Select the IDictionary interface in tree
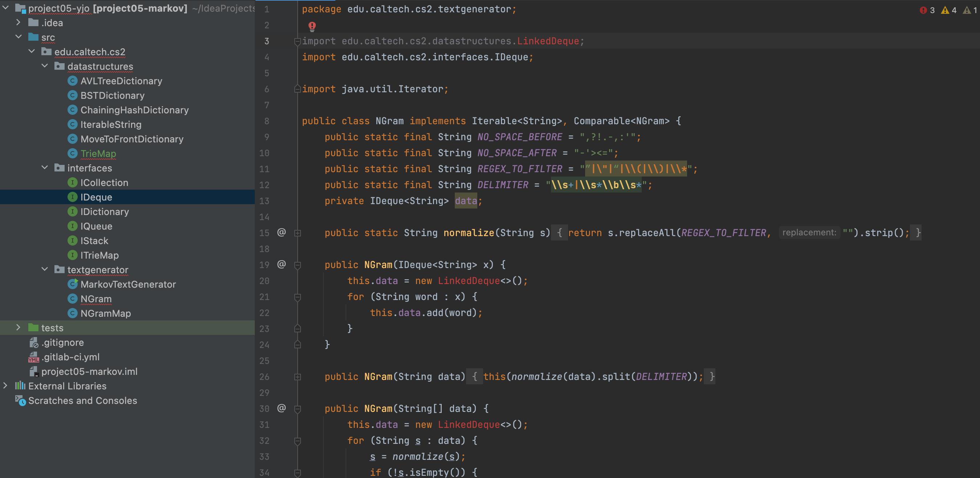 coord(104,212)
